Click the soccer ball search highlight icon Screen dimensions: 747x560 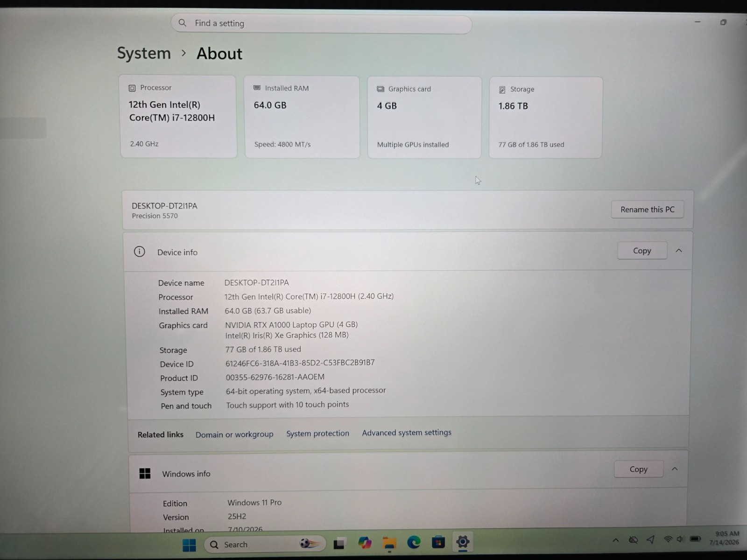pyautogui.click(x=310, y=544)
